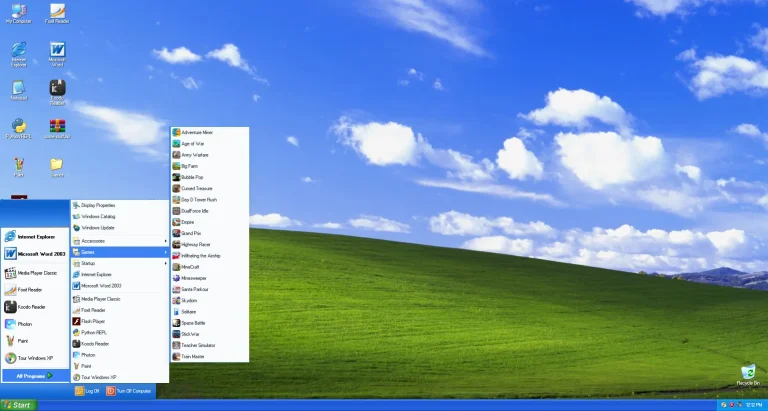Viewport: 768px width, 411px height.
Task: Launch Minesweeper from Games menu
Action: tap(210, 278)
